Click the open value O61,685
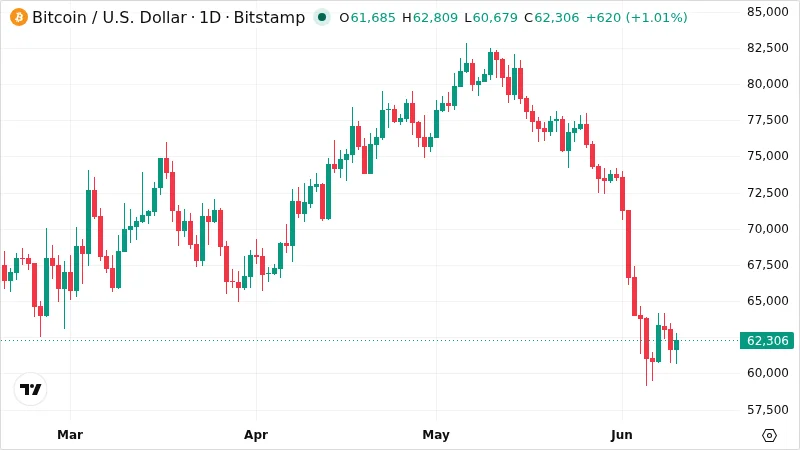The height and width of the screenshot is (450, 800). click(367, 18)
